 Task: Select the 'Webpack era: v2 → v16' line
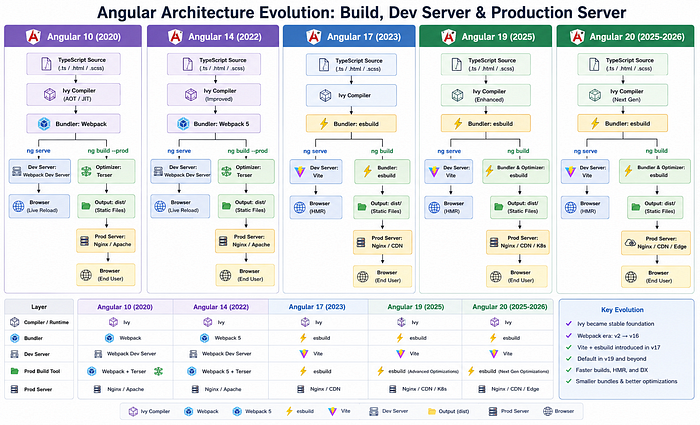(x=608, y=335)
